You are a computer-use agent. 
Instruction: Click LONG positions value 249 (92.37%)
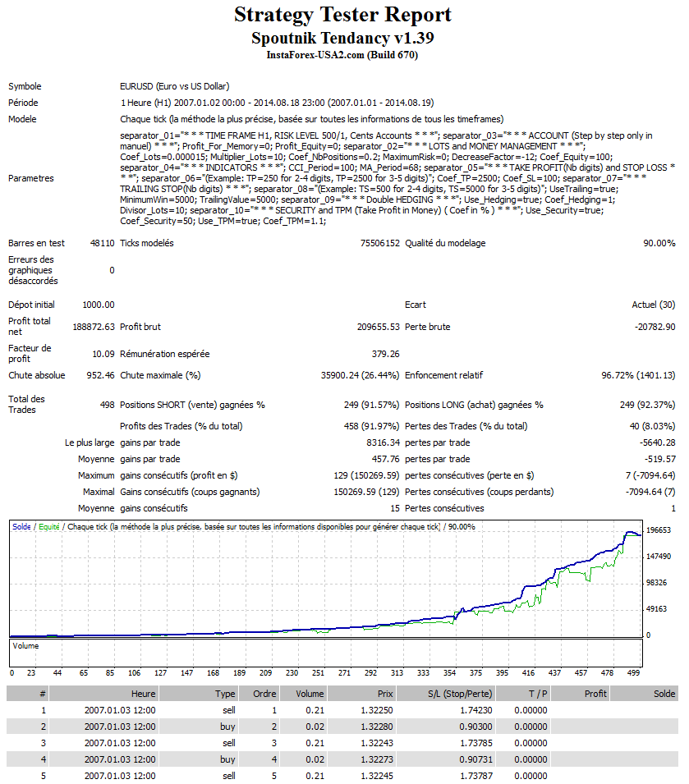[647, 405]
